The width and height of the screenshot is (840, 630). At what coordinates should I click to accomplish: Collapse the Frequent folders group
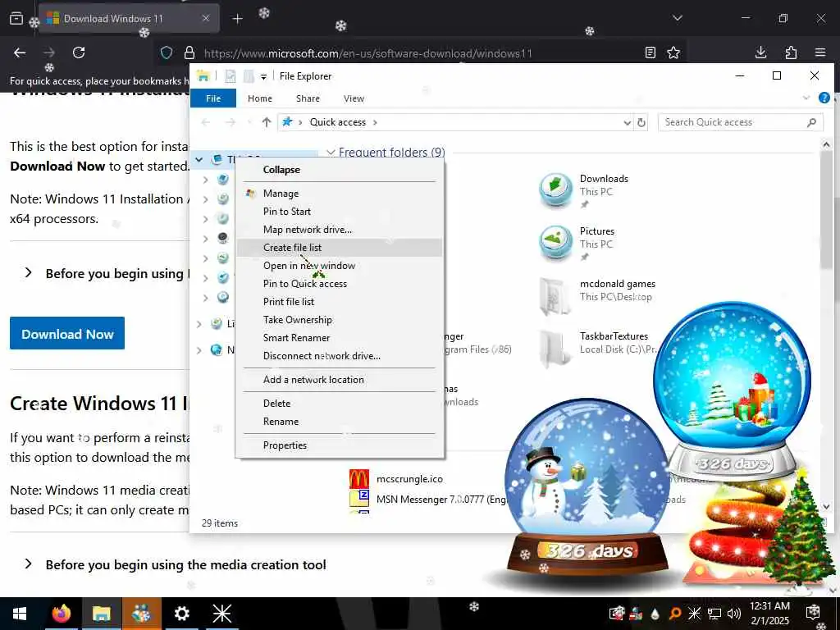tap(331, 153)
